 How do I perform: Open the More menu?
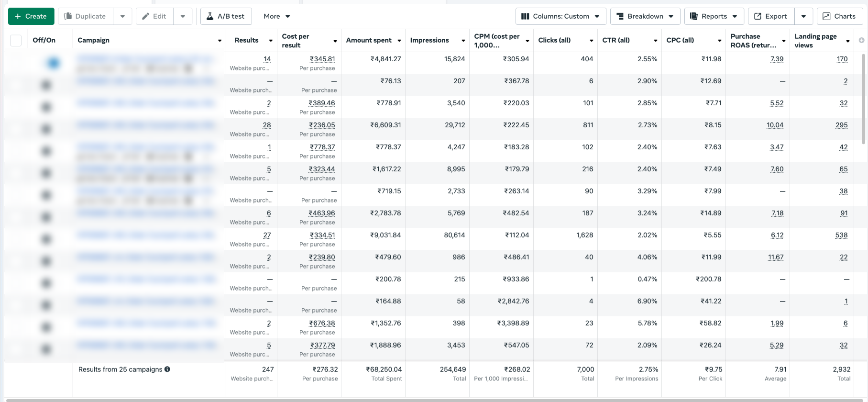pyautogui.click(x=276, y=16)
